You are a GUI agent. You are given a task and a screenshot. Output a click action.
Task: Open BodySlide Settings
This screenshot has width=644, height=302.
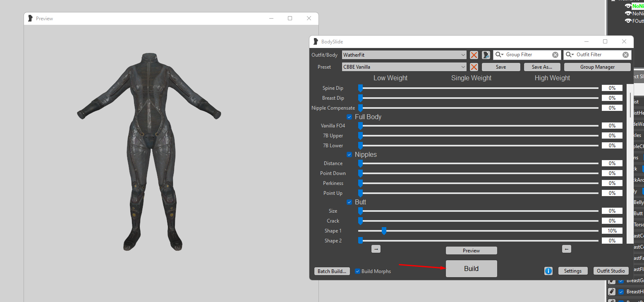[573, 271]
